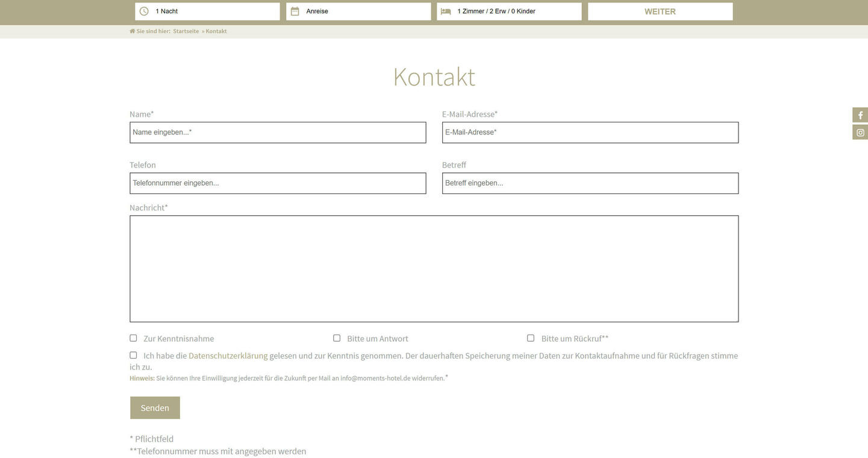Check the Zur Kenntnisnahme checkbox
This screenshot has height=458, width=868.
(133, 338)
